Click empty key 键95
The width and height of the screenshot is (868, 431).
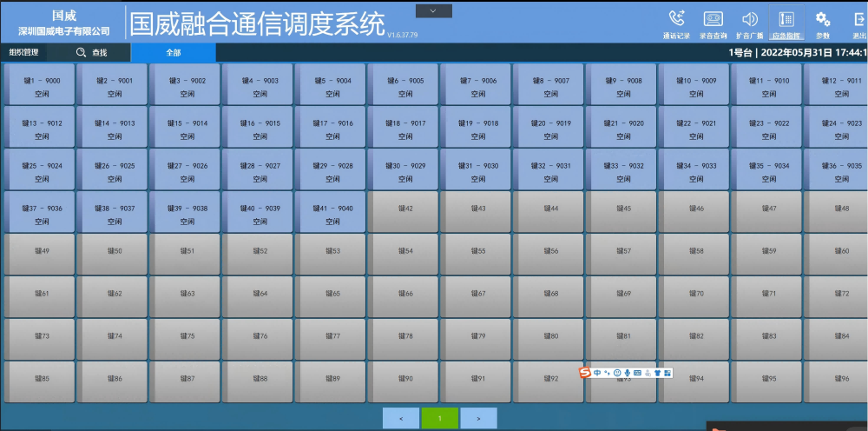tap(766, 383)
